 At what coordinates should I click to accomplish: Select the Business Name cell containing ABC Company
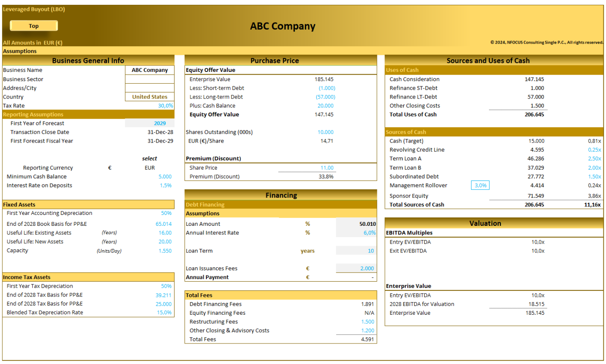(x=150, y=70)
